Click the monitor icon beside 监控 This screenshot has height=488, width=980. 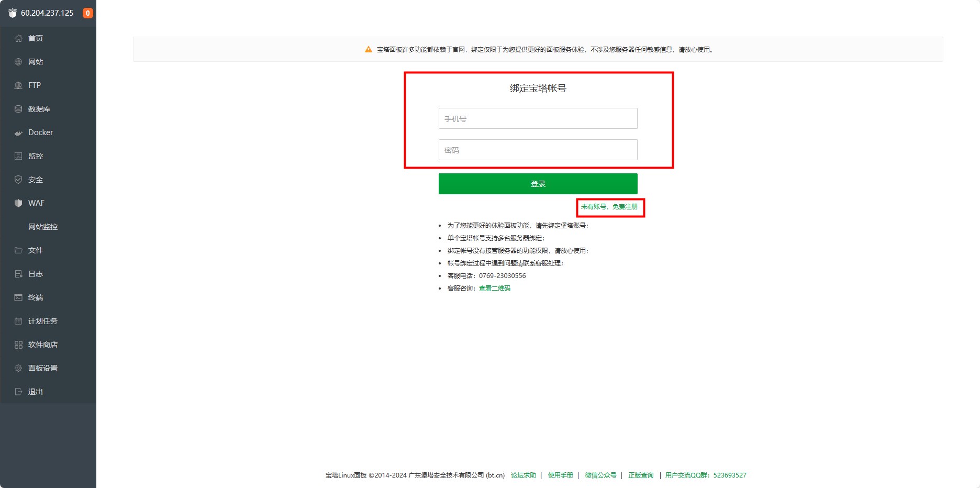tap(18, 156)
